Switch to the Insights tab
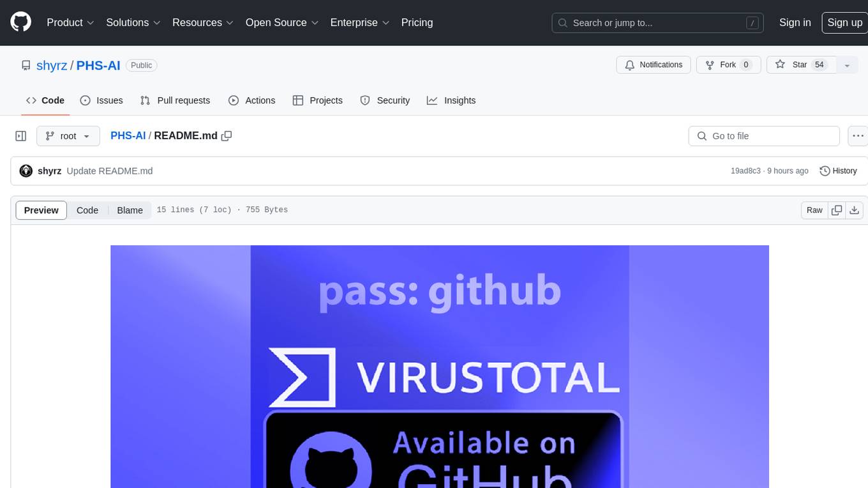 (451, 100)
